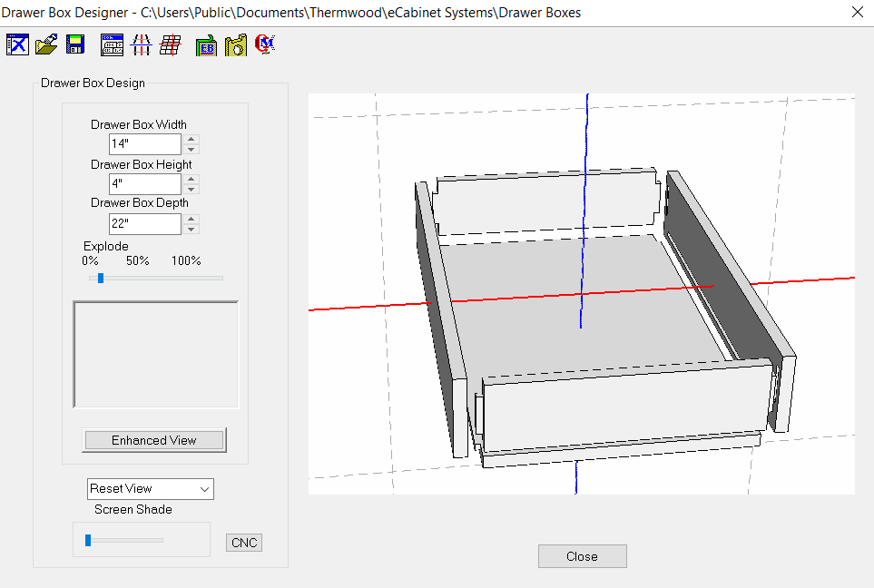Click the Drawer Box Width input field

click(145, 143)
